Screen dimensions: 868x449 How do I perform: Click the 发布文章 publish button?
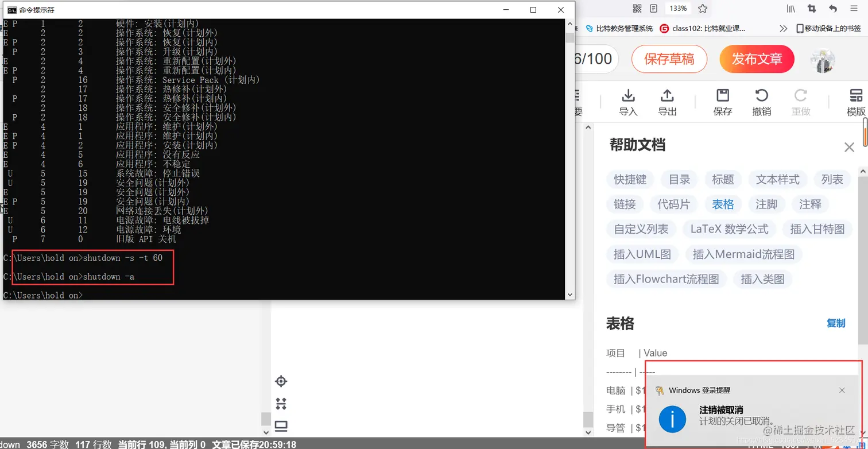coord(757,59)
